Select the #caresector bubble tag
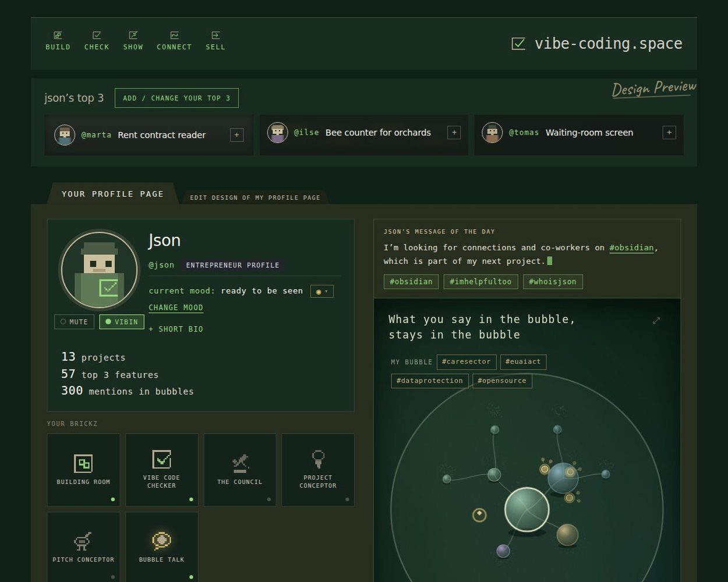 click(x=467, y=362)
